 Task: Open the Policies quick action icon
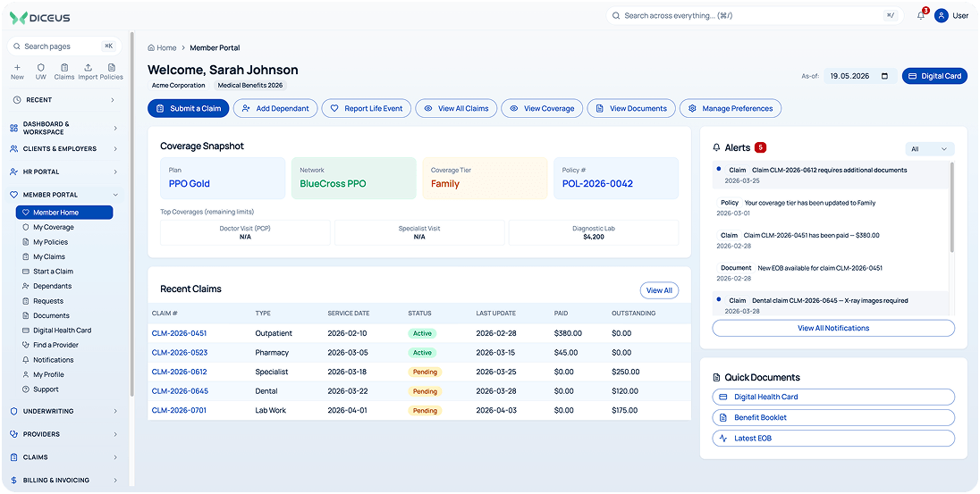coord(111,68)
